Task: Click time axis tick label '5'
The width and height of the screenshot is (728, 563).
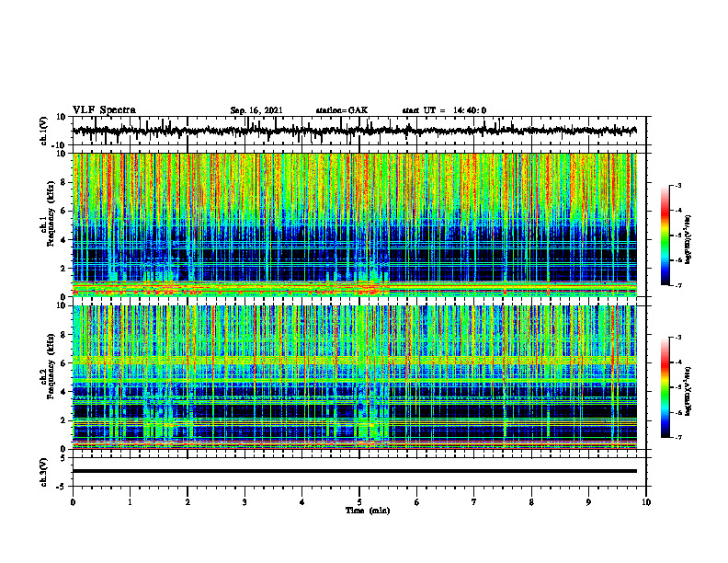Action: pos(358,502)
